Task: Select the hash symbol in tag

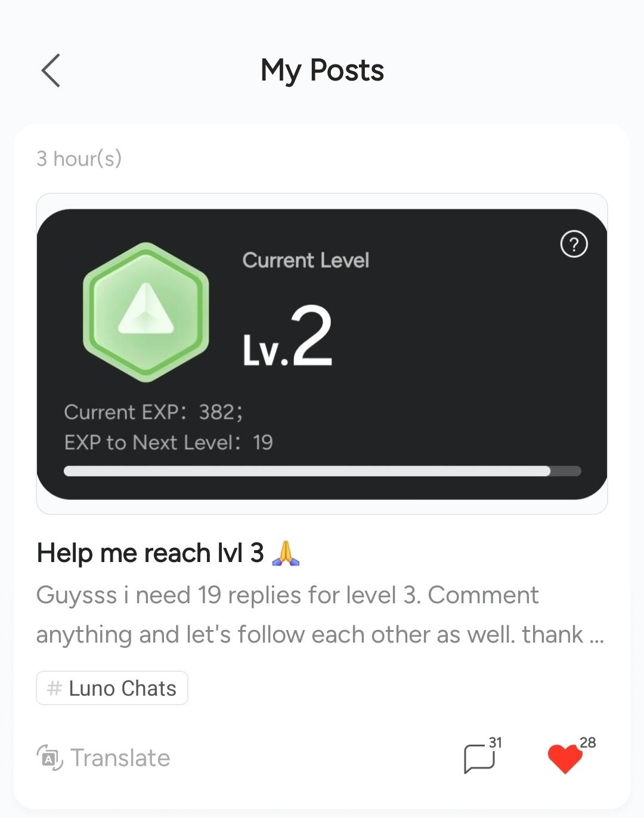Action: click(x=54, y=688)
